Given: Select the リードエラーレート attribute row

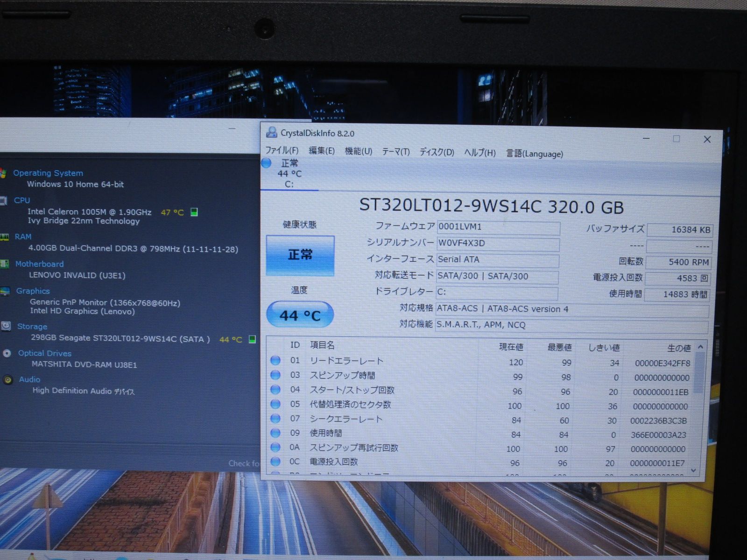Looking at the screenshot, I should click(481, 362).
